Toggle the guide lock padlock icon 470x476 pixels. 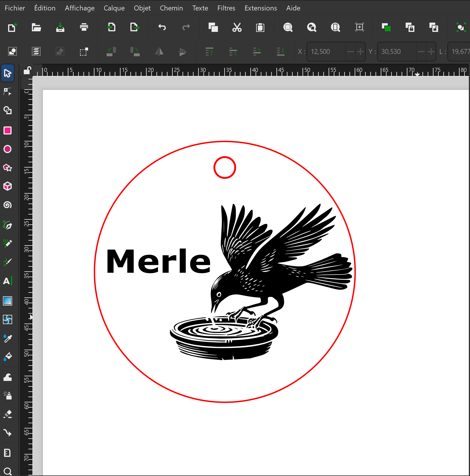coord(27,70)
